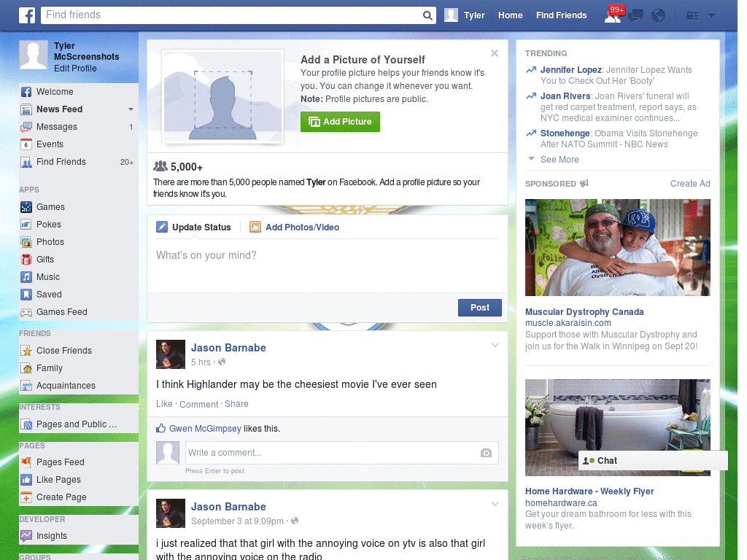Click the Facebook logo icon
This screenshot has width=747, height=560.
[27, 15]
